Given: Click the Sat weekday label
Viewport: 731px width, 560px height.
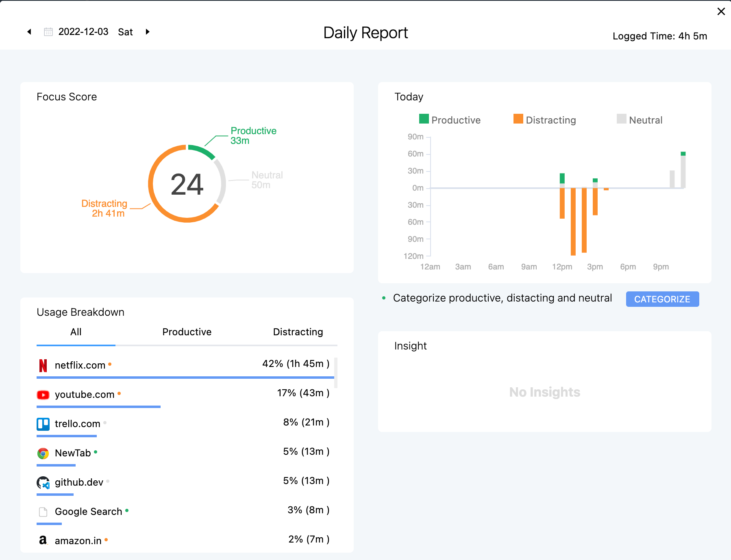Looking at the screenshot, I should click(x=126, y=32).
